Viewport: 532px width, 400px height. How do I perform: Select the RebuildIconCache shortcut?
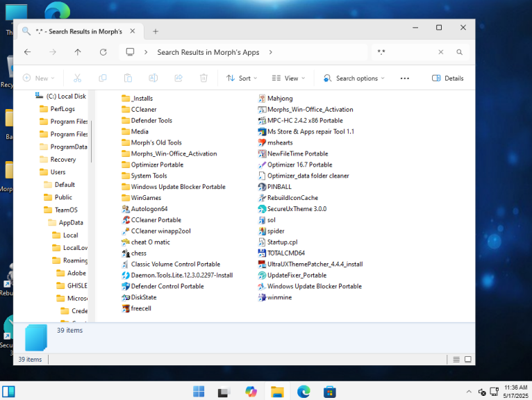point(288,198)
